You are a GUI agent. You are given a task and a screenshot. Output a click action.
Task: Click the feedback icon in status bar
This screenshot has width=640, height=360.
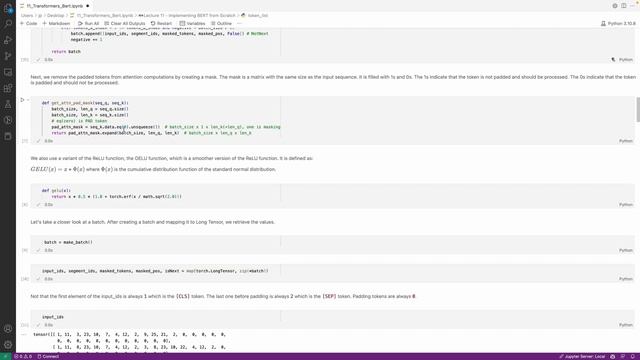coord(623,356)
